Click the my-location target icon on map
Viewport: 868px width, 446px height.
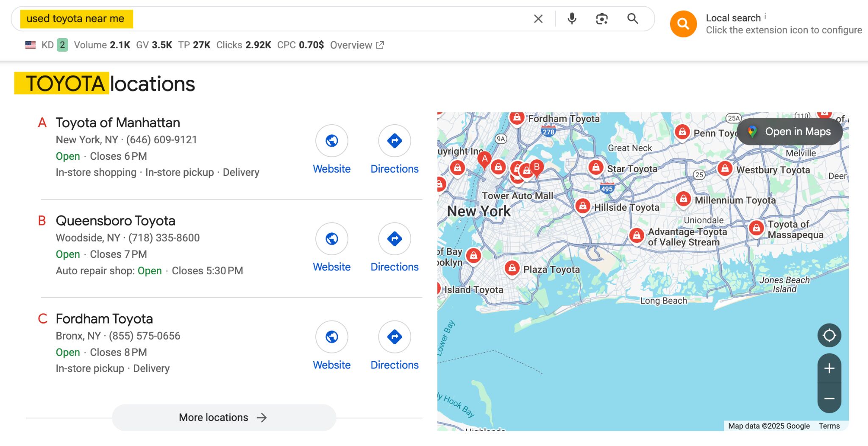(829, 335)
